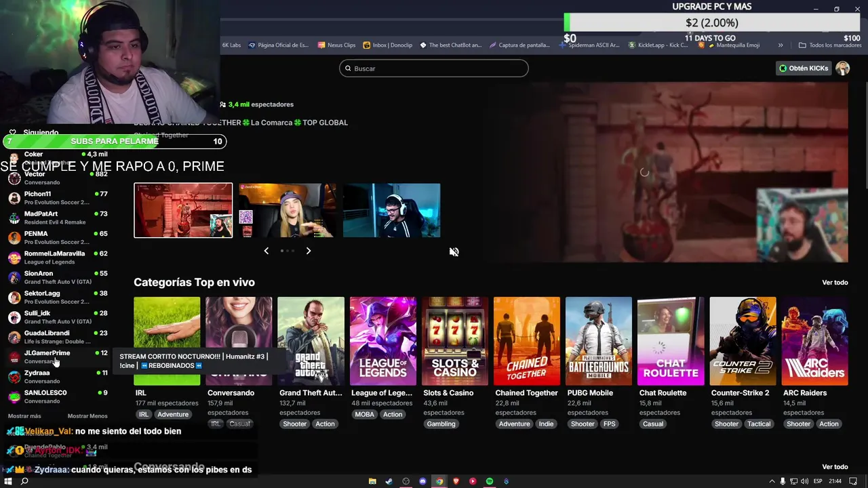This screenshot has height=488, width=868.
Task: Click Ver todo beside Categorías Top en vivo
Action: [835, 283]
